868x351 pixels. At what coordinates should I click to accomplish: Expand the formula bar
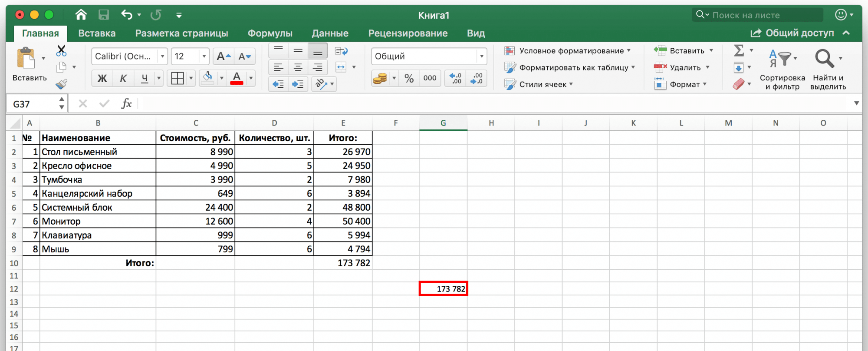point(856,103)
